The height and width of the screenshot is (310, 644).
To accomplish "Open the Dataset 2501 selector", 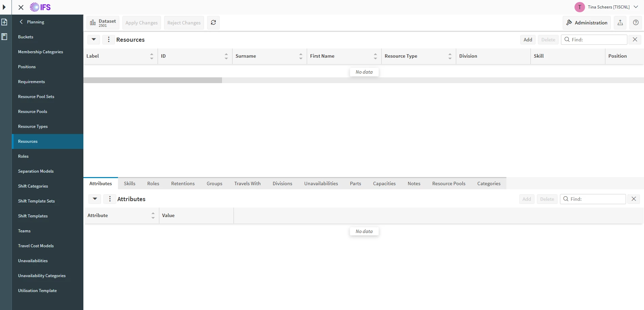I will 103,23.
